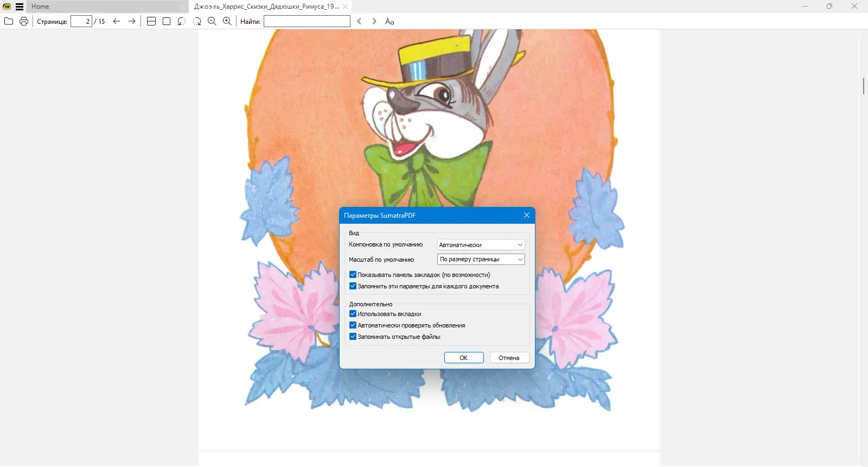Switch to continuous fit-width view icon
868x467 pixels.
tap(151, 21)
